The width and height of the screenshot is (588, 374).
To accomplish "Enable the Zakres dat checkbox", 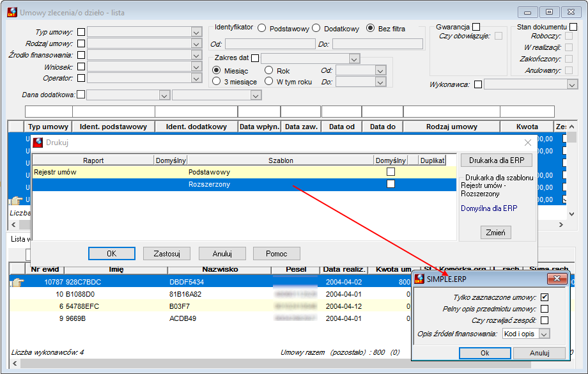I will tap(255, 58).
